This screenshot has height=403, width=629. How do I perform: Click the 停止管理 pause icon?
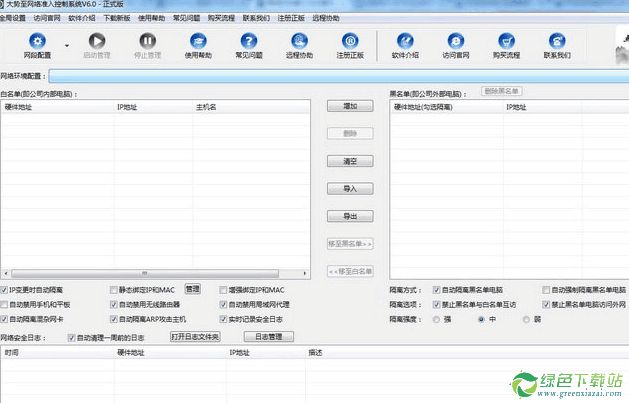[x=147, y=41]
